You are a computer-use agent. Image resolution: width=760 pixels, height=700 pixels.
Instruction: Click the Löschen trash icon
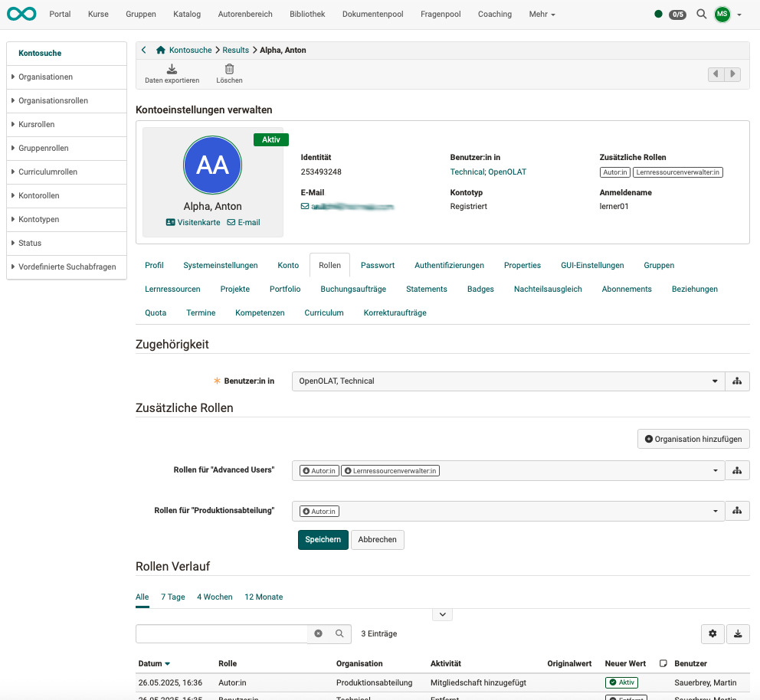click(229, 69)
